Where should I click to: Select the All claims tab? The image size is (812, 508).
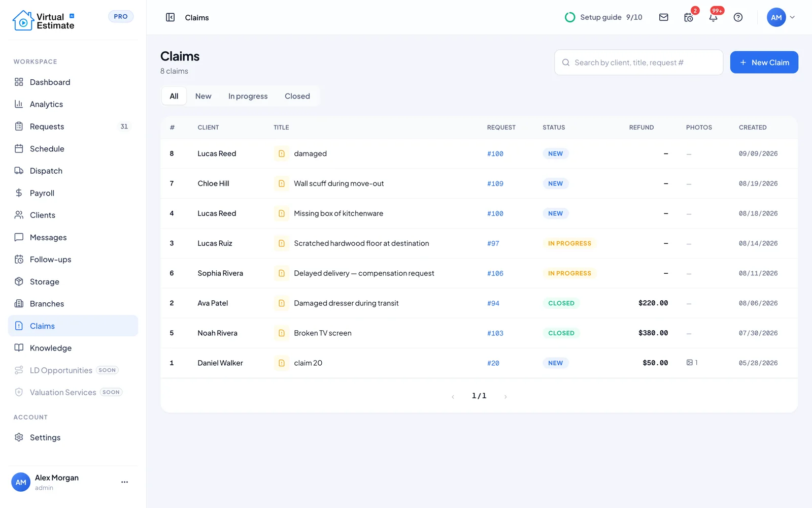(174, 96)
